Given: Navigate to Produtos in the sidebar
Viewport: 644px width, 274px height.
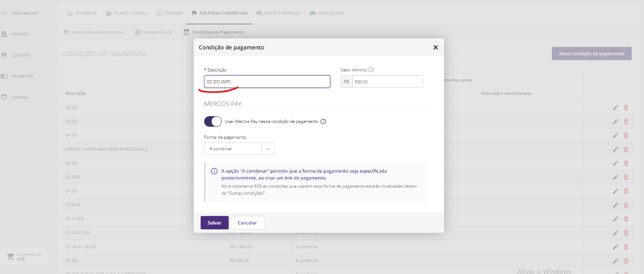Looking at the screenshot, I should coord(17,76).
